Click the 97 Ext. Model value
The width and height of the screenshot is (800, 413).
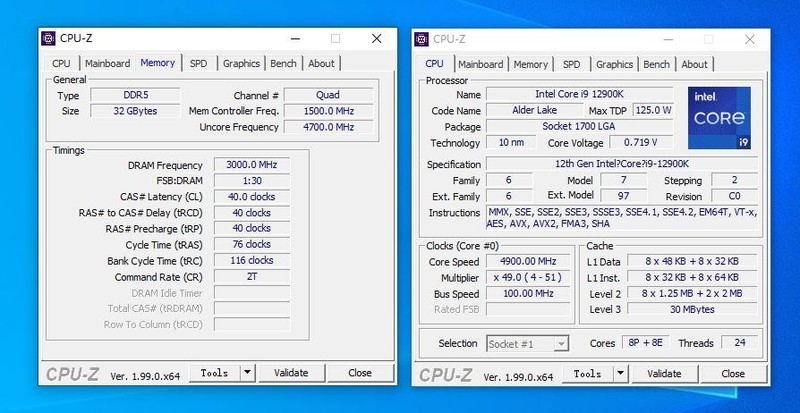click(x=623, y=196)
